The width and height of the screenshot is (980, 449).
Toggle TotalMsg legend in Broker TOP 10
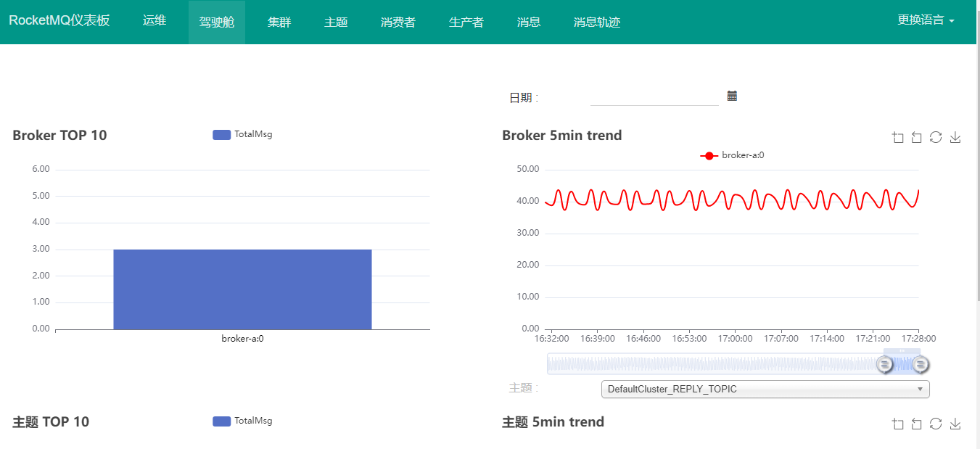[242, 134]
